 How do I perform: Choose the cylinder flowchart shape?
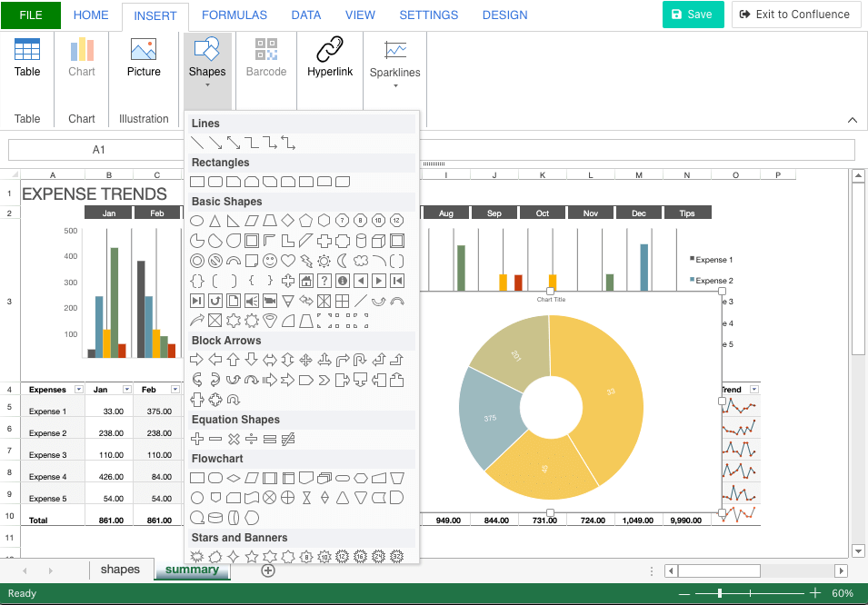[x=215, y=518]
